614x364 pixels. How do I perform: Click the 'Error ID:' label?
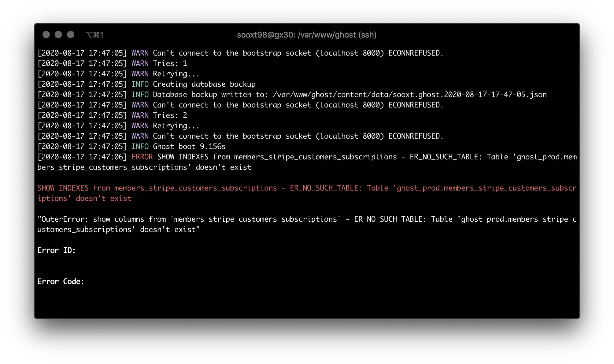tap(56, 250)
